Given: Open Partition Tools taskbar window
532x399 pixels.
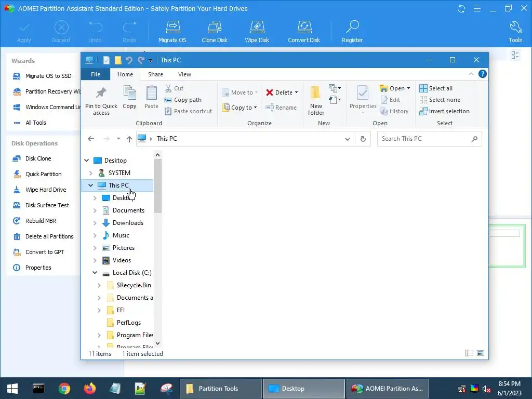Looking at the screenshot, I should coord(220,389).
